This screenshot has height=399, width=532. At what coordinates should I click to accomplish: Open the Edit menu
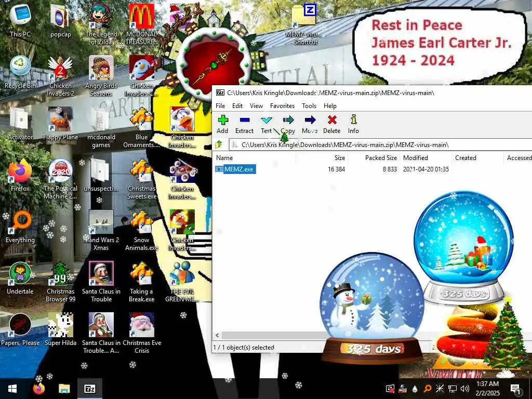[237, 106]
